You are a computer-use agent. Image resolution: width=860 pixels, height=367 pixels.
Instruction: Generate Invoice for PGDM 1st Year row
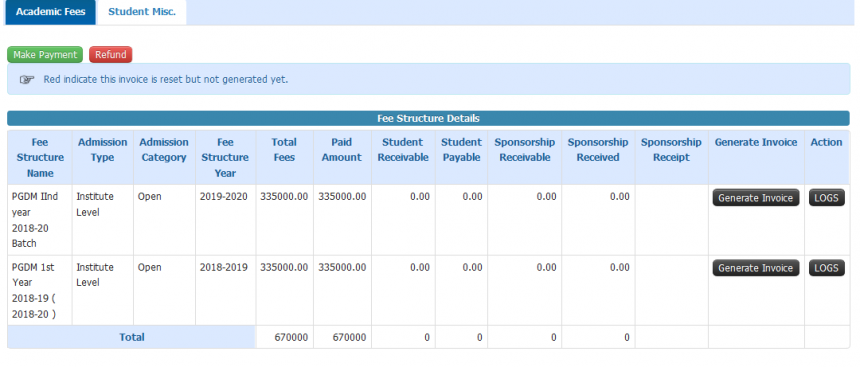(x=756, y=268)
